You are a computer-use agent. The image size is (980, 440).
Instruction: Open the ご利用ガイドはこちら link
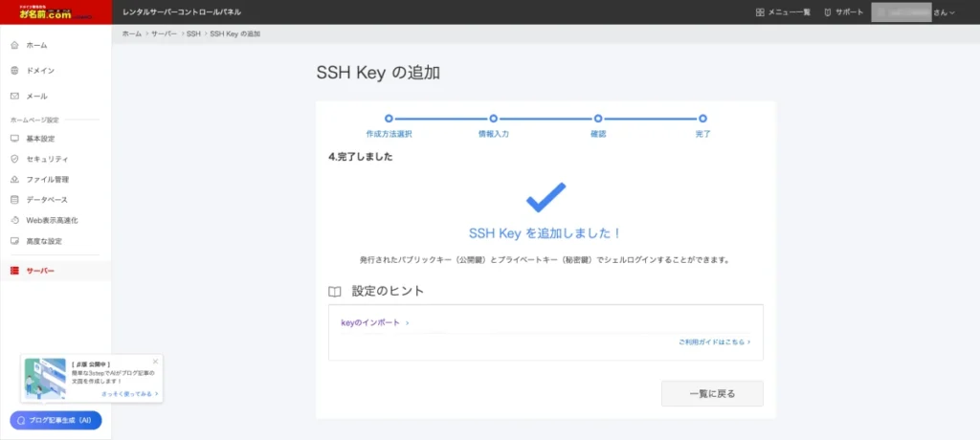click(x=714, y=341)
